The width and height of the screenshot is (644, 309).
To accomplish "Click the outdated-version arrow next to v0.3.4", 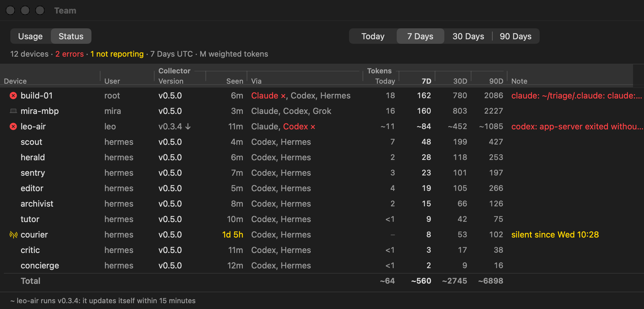I will (188, 126).
